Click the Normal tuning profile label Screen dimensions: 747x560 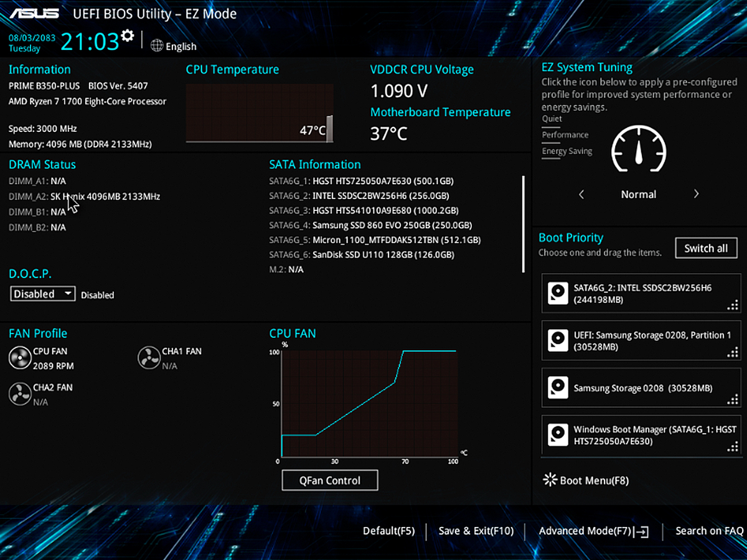click(x=639, y=194)
